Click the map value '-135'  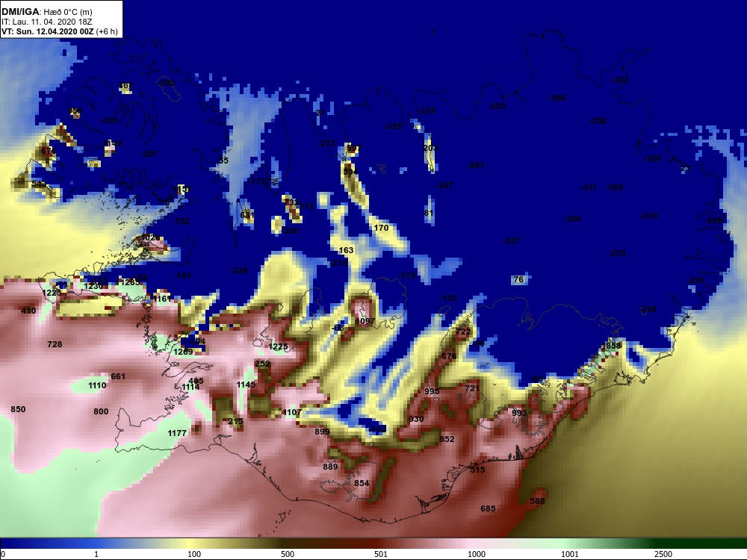click(448, 298)
